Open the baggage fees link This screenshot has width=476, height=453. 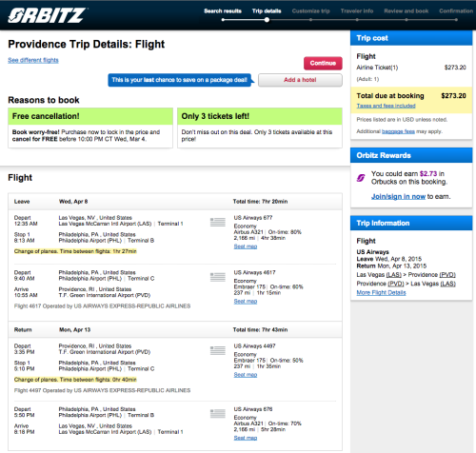398,131
